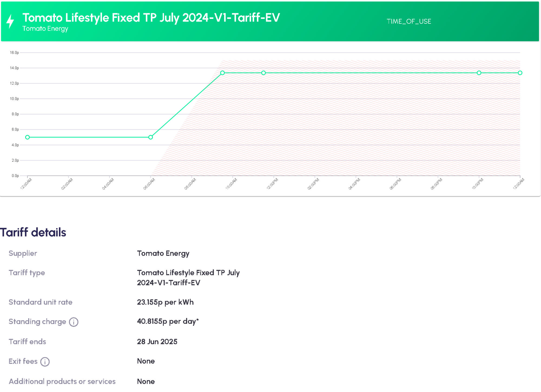Click the Standard unit rate label
The height and width of the screenshot is (392, 541).
(x=41, y=302)
